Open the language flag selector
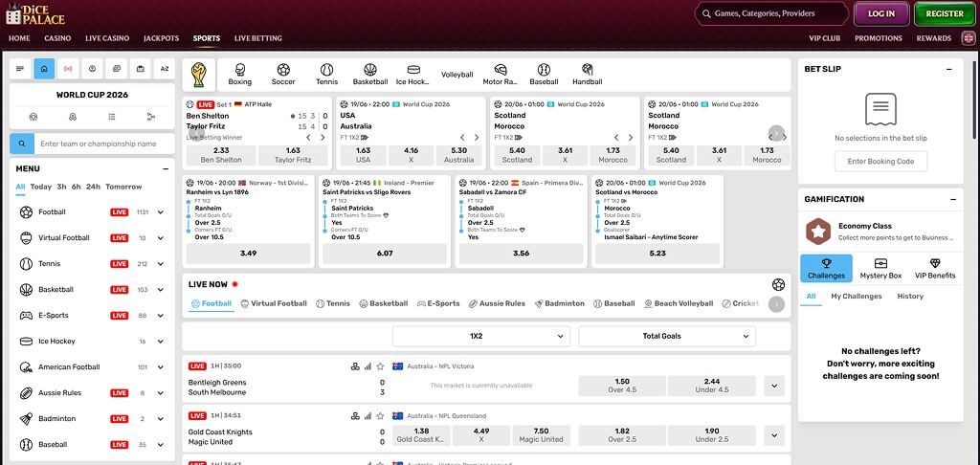 click(968, 38)
